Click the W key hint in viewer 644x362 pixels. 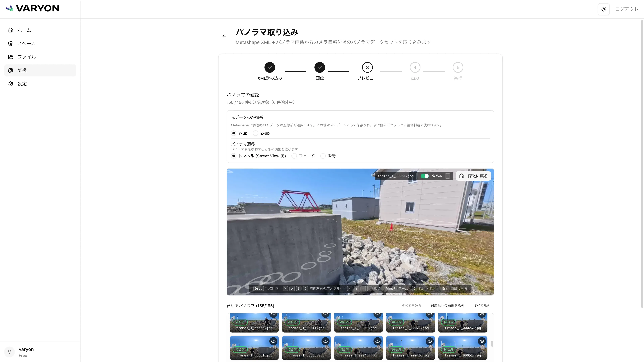[x=285, y=289]
